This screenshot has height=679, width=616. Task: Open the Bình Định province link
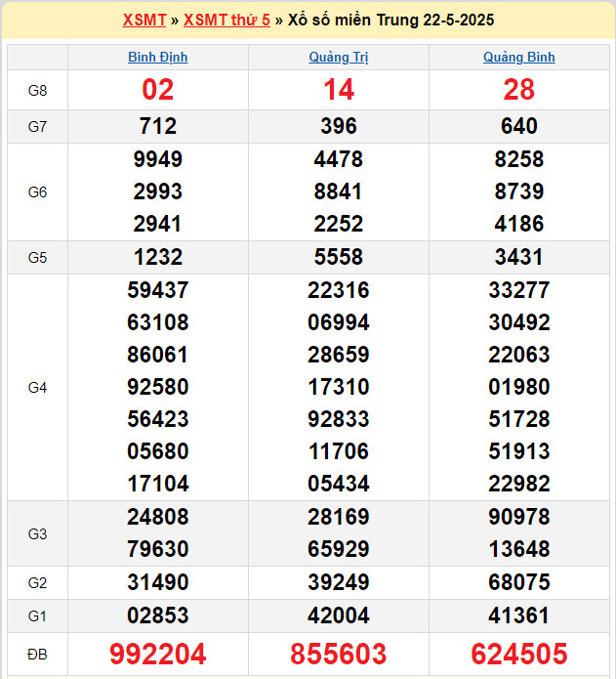tap(158, 58)
